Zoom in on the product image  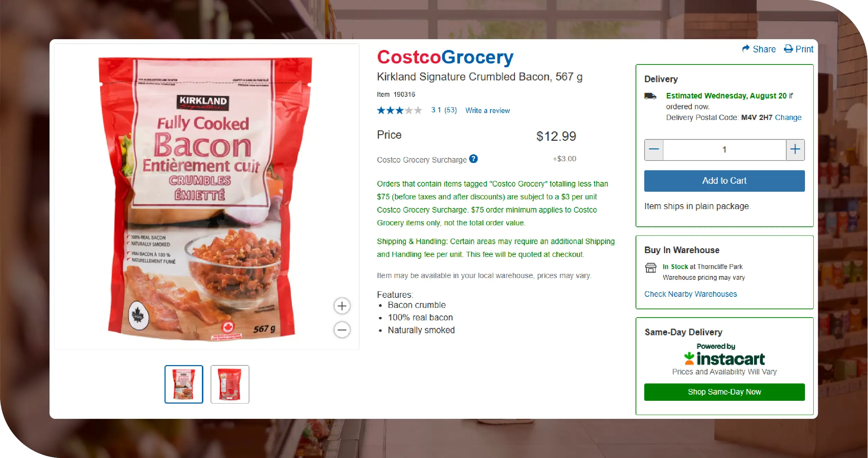click(342, 306)
